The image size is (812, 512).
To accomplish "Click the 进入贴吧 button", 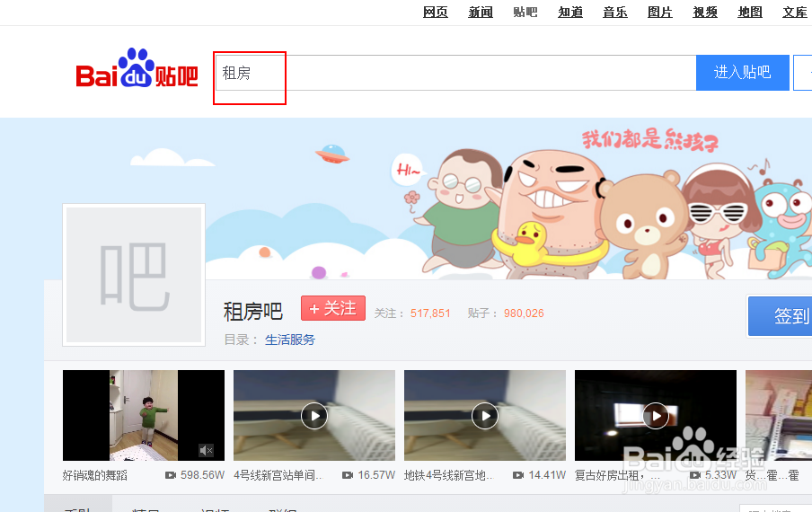I will click(743, 73).
